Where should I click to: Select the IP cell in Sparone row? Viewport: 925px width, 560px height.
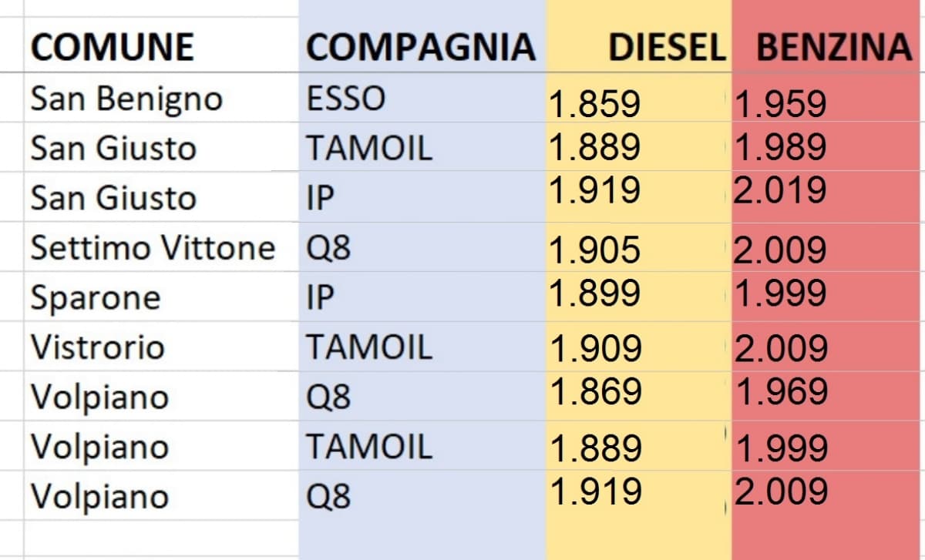[321, 298]
